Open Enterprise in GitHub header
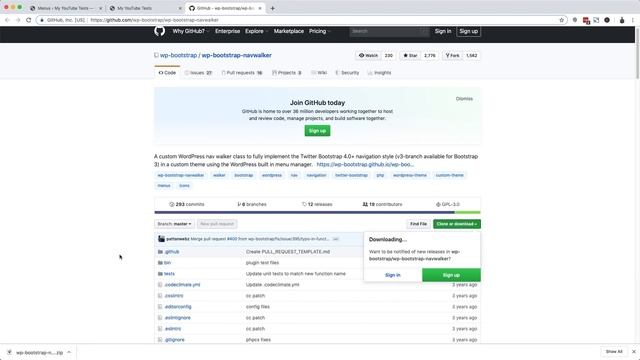The height and width of the screenshot is (360, 640). [227, 31]
